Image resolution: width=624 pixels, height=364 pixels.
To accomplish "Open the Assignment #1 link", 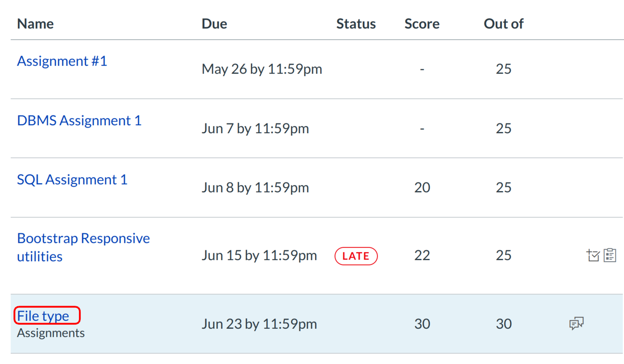I will [x=62, y=61].
